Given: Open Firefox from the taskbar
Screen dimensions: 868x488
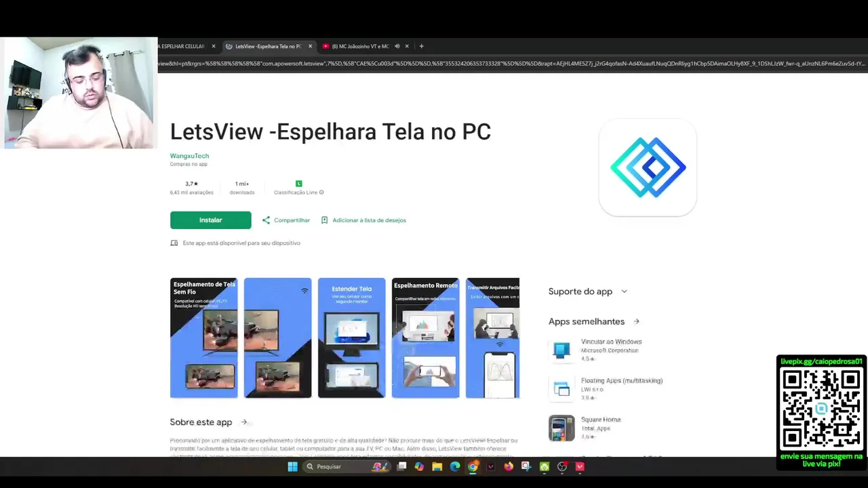Looking at the screenshot, I should click(x=509, y=466).
